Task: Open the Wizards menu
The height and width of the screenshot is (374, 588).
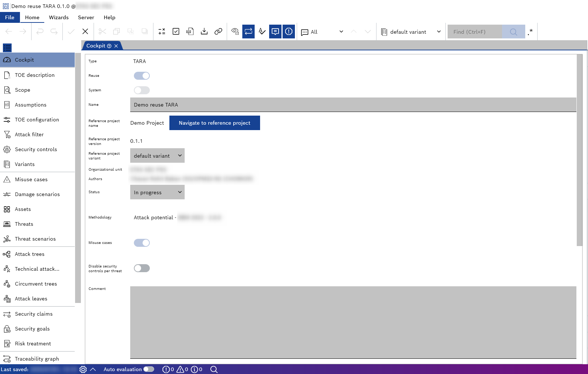Action: 59,17
